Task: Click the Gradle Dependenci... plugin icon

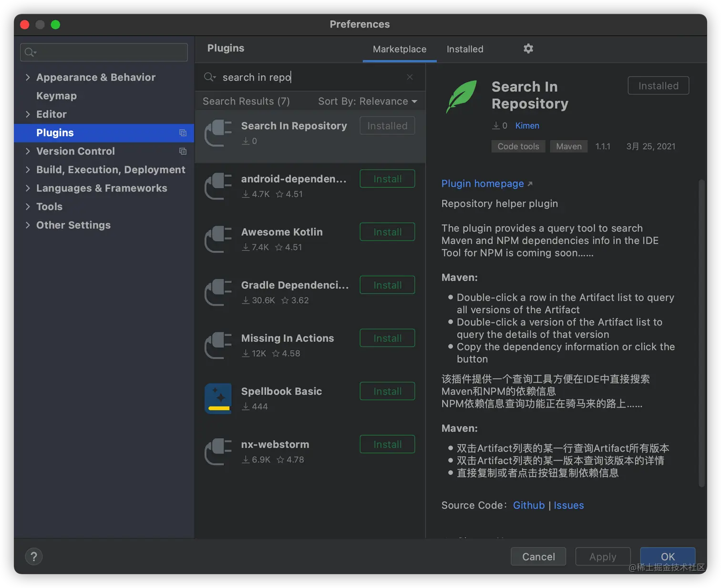Action: [218, 292]
